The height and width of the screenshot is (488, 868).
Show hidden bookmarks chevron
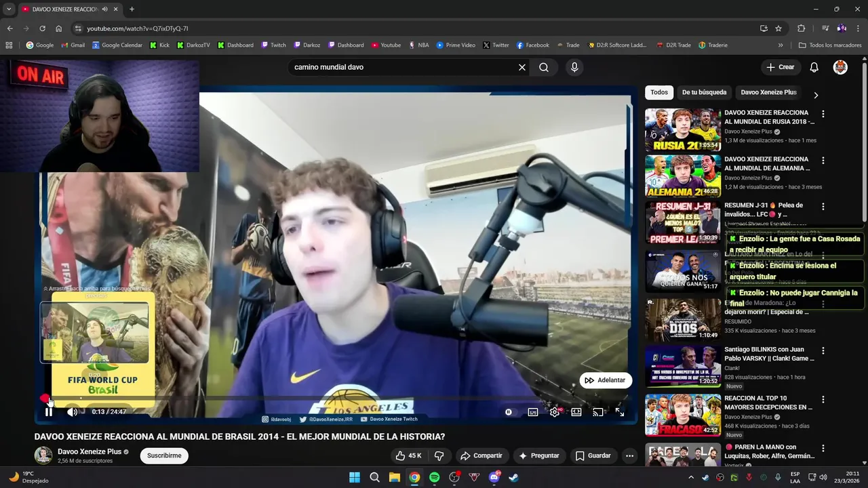[x=781, y=45]
